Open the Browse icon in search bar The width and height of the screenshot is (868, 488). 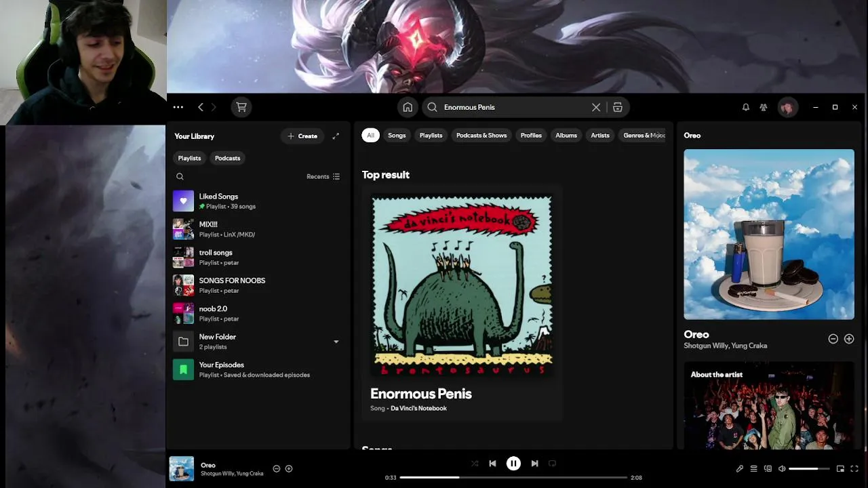click(x=618, y=107)
